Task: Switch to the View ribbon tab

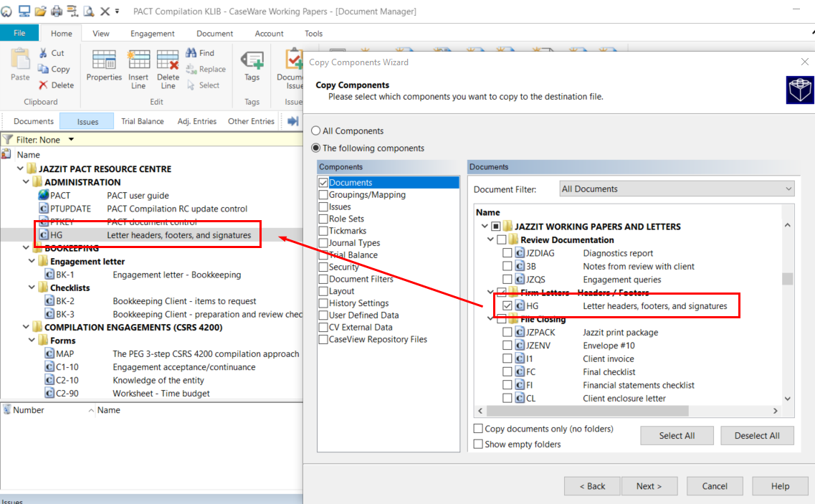Action: click(101, 33)
